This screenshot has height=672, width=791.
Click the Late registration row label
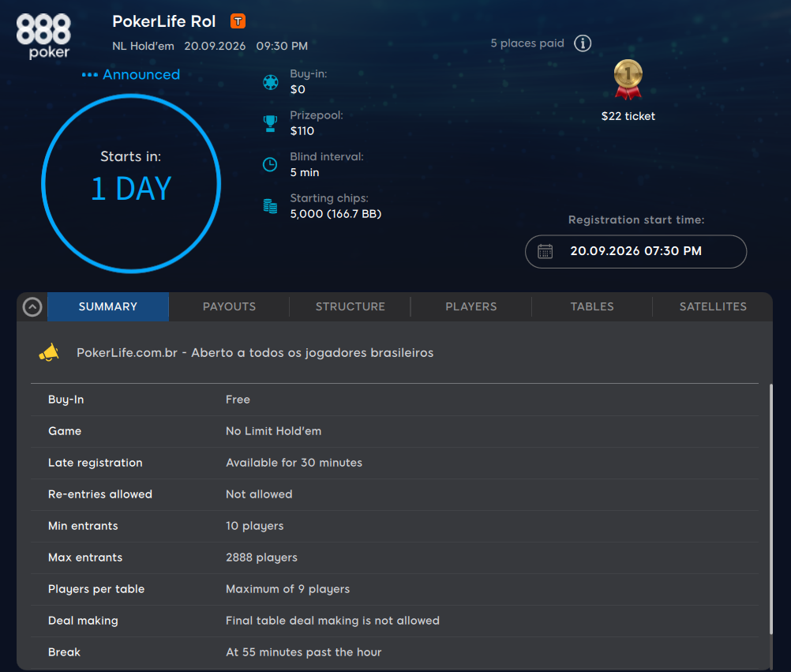[95, 463]
